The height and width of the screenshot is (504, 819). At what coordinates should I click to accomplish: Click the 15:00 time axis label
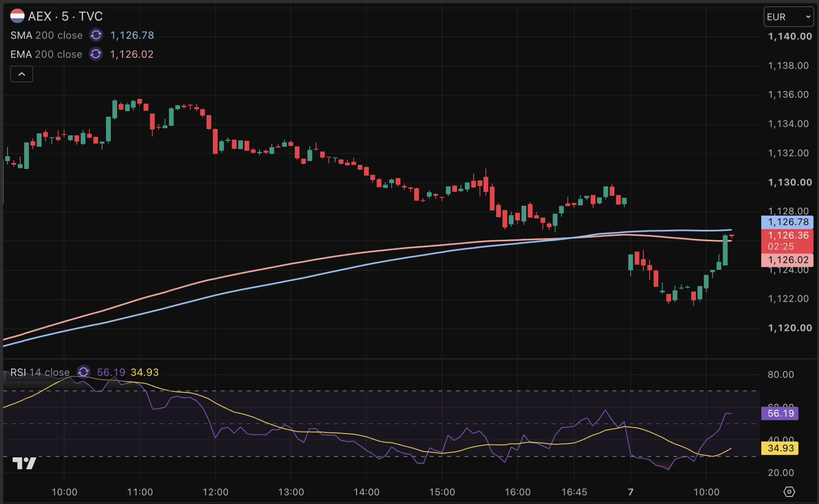[442, 492]
